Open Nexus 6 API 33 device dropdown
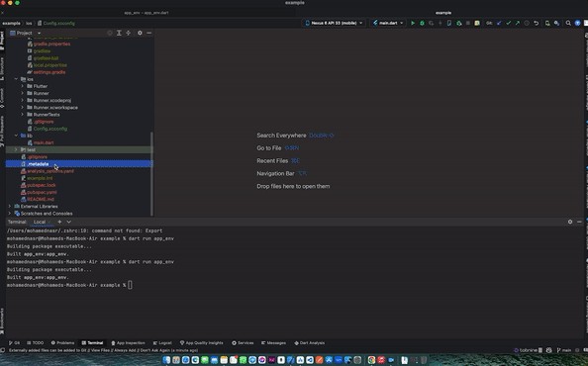Viewport: 588px width, 366px height. click(334, 23)
